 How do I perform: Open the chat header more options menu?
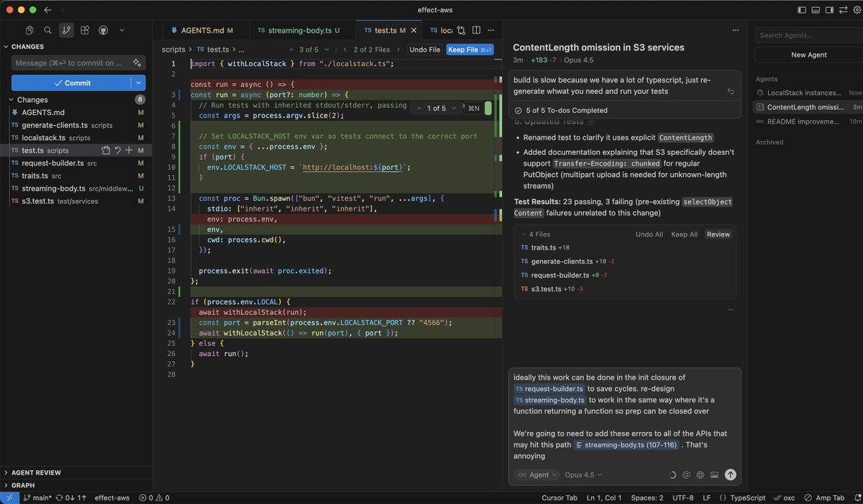(x=735, y=31)
